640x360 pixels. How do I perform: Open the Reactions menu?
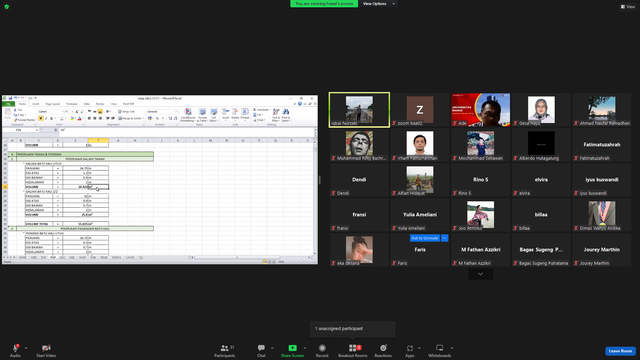tap(383, 350)
